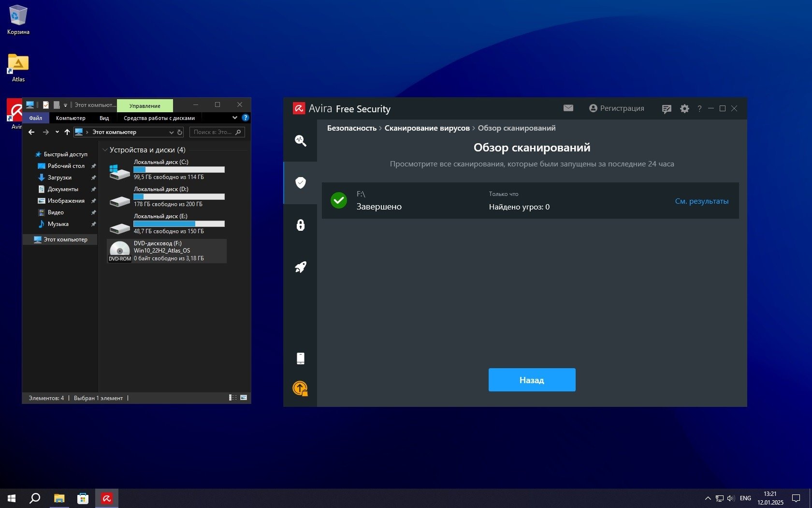Open the Avira mail notifications envelope icon
Viewport: 812px width, 508px height.
point(568,108)
